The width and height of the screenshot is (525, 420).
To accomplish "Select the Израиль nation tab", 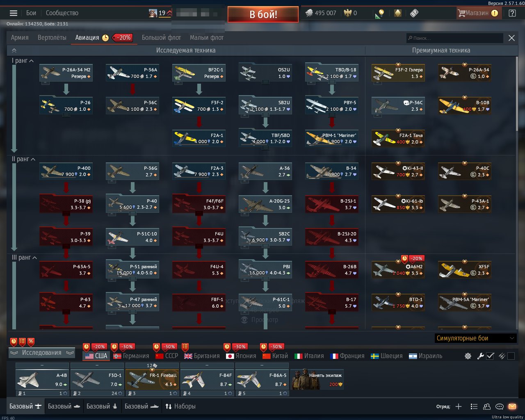I will coord(426,356).
